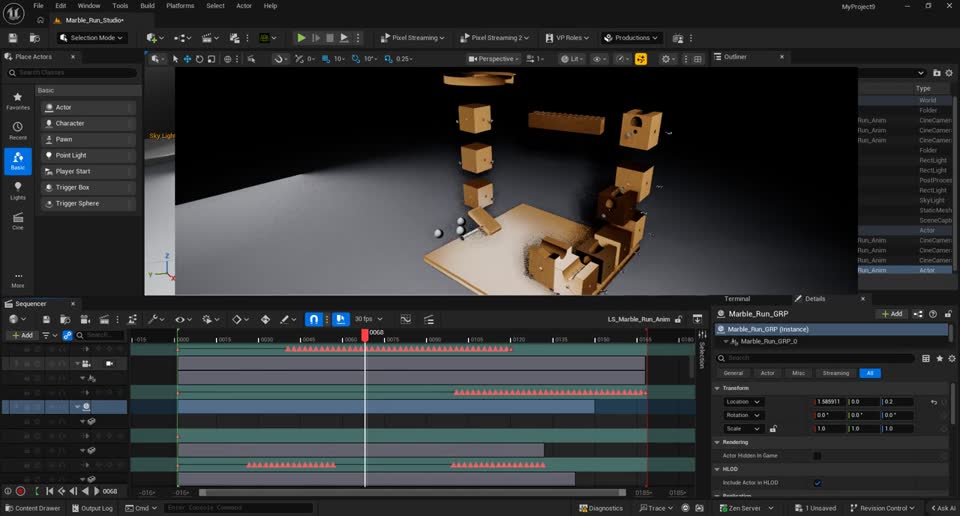This screenshot has width=960, height=516.
Task: Uncheck Include Actor in HLOD
Action: [817, 483]
